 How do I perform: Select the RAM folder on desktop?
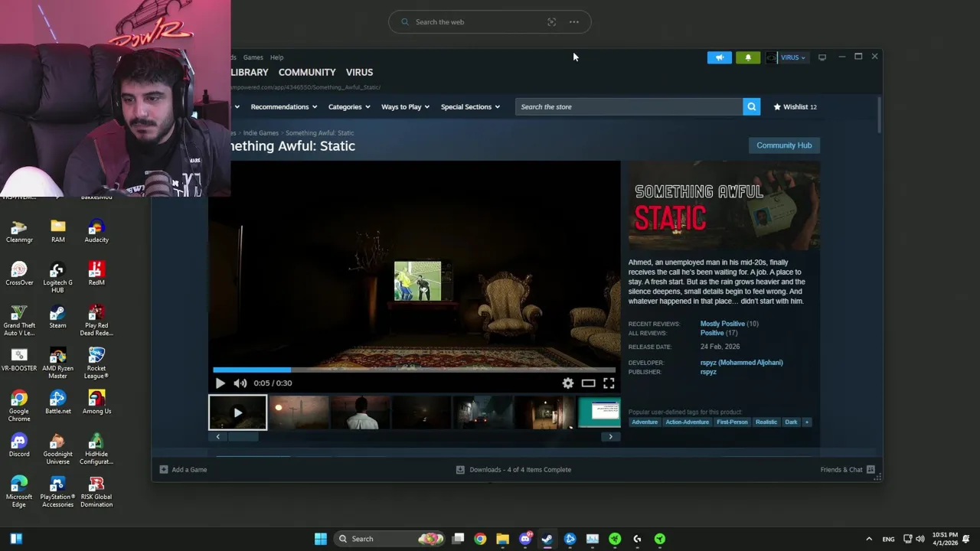(58, 231)
